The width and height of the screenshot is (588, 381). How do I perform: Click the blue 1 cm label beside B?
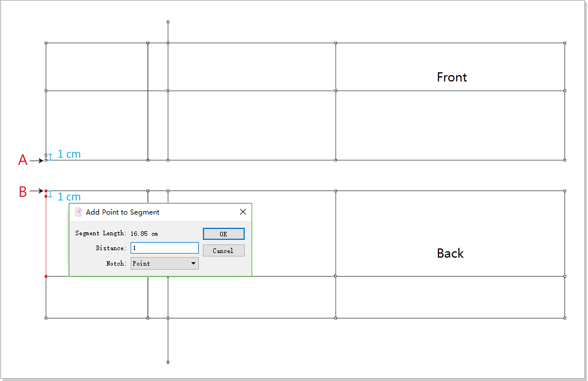tap(69, 197)
